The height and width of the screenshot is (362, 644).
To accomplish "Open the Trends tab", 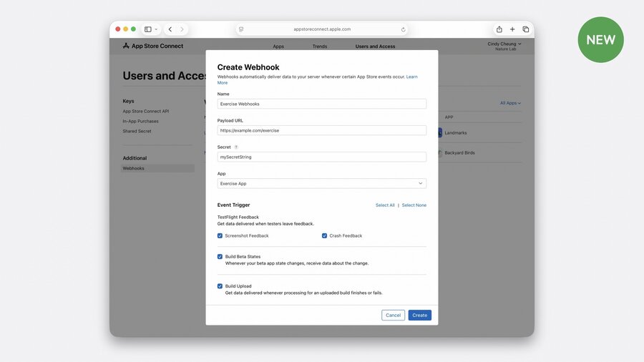I will 320,47.
